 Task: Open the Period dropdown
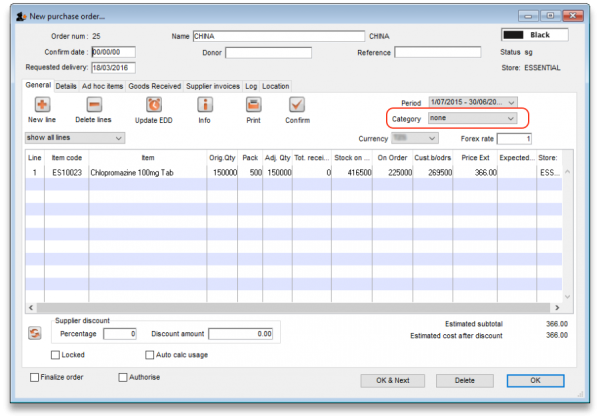(x=472, y=102)
